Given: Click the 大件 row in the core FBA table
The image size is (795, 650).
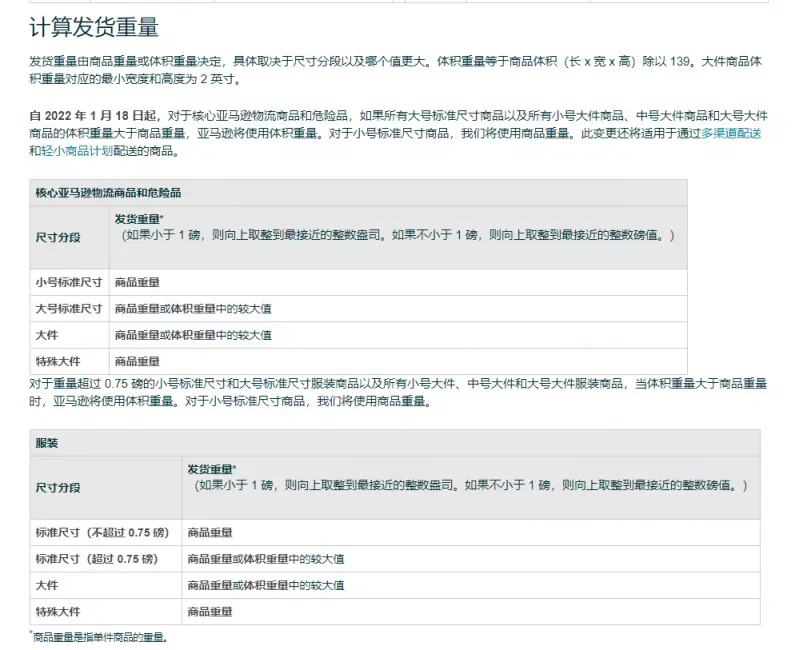Looking at the screenshot, I should pos(358,335).
